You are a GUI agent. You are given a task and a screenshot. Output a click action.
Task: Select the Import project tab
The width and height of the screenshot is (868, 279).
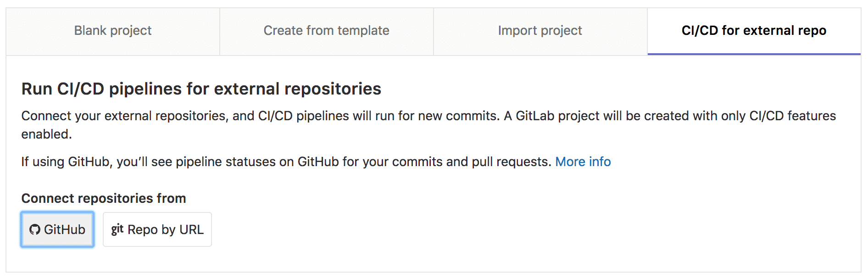540,31
